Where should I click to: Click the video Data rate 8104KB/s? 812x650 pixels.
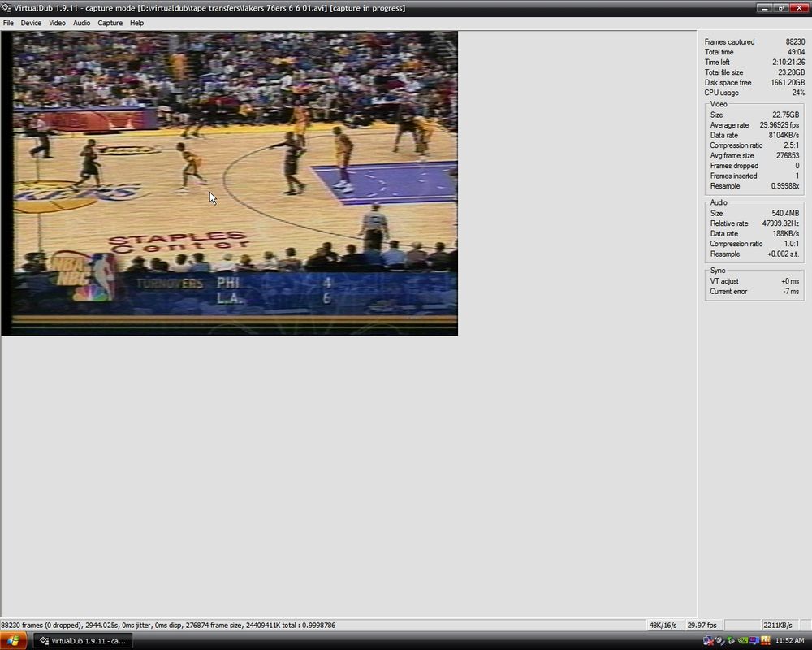784,136
